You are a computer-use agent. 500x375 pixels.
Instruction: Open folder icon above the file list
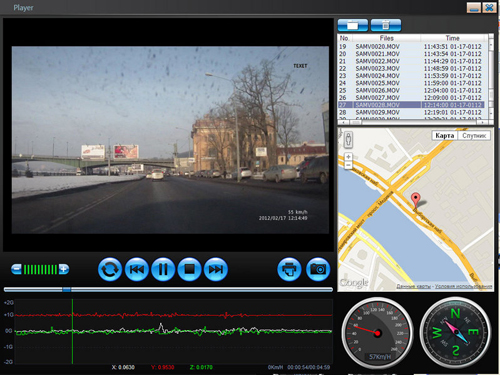[353, 25]
